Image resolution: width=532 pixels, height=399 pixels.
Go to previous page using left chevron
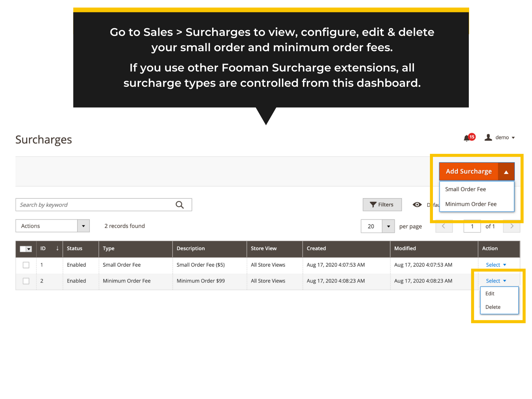click(x=444, y=226)
